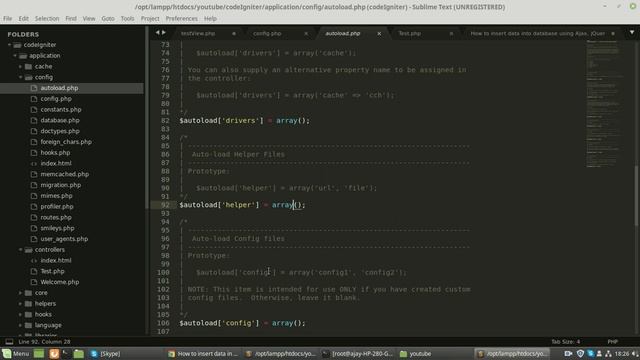Open the Tools menu
This screenshot has height=360, width=640.
click(127, 18)
